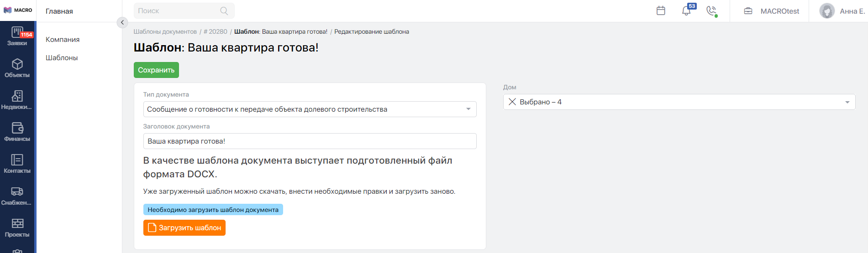Clear the selected houses with X
868x253 pixels.
point(512,102)
